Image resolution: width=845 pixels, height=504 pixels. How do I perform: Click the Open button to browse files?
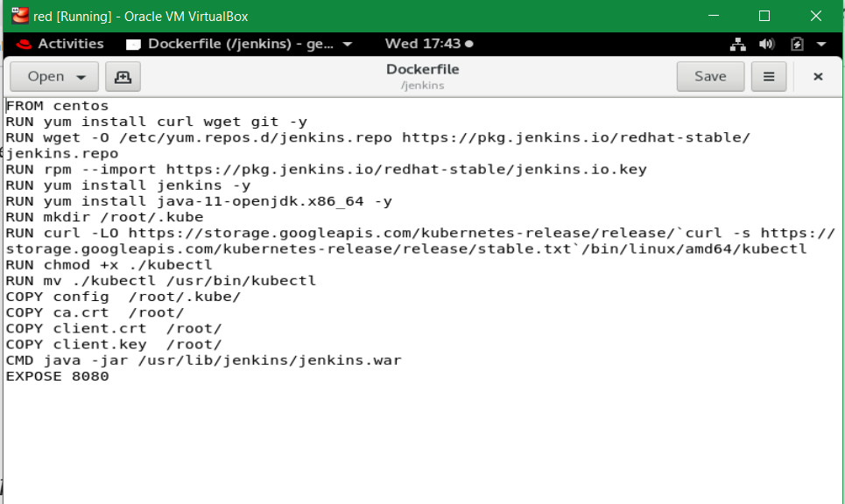click(44, 76)
